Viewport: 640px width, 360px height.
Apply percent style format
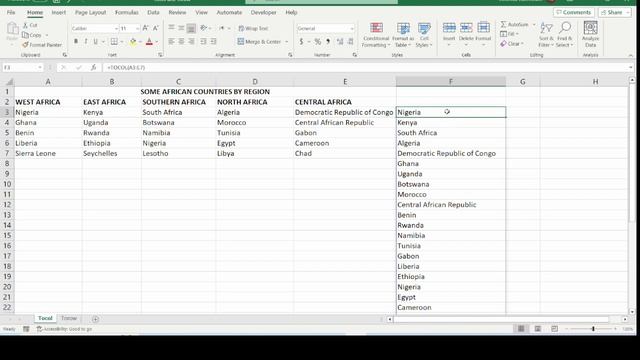[318, 42]
